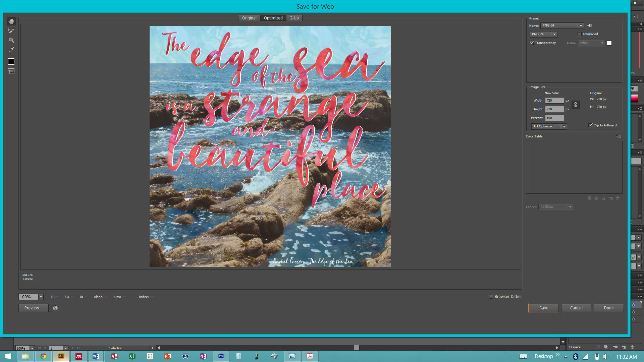Click the Save button
Image resolution: width=644 pixels, height=362 pixels.
[543, 308]
